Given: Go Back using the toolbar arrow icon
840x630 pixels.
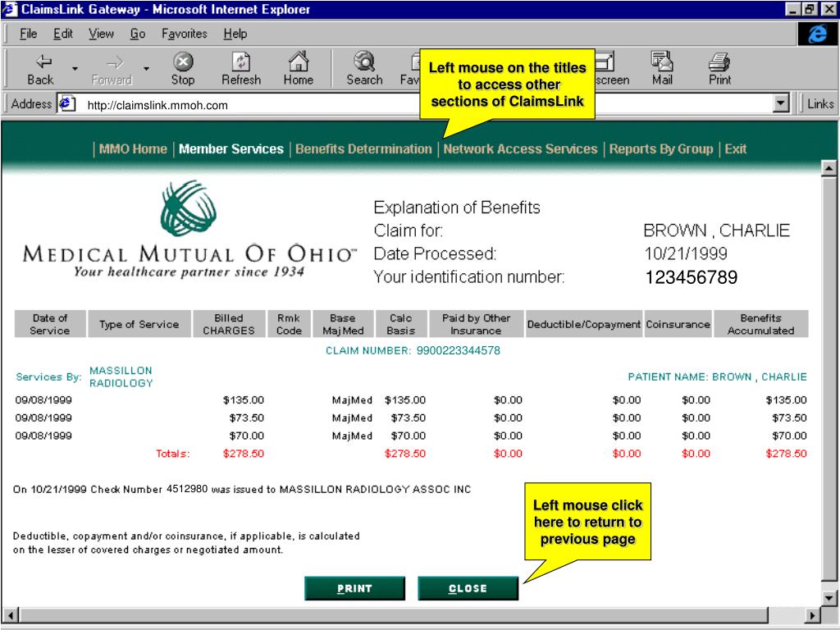Looking at the screenshot, I should pos(43,62).
